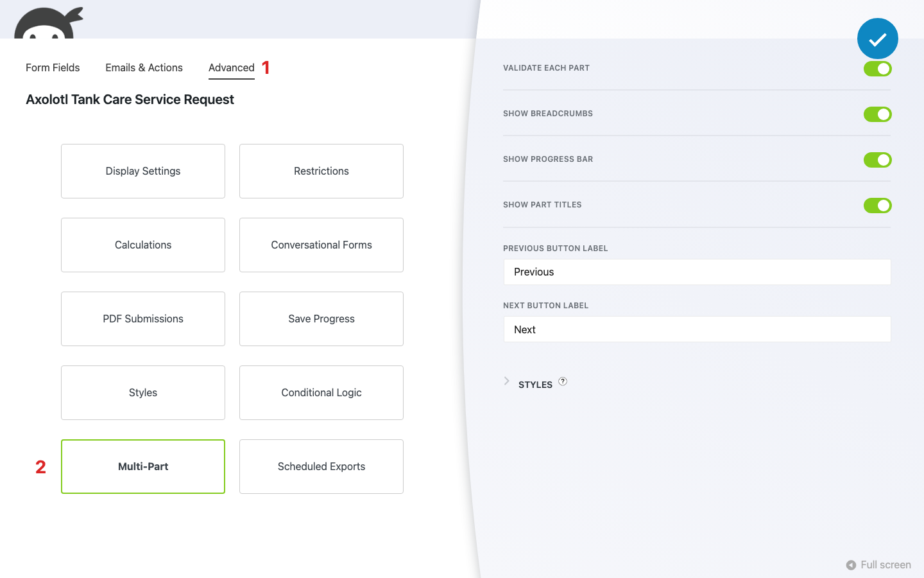The width and height of the screenshot is (924, 578).
Task: Open Calculations settings
Action: 143,245
